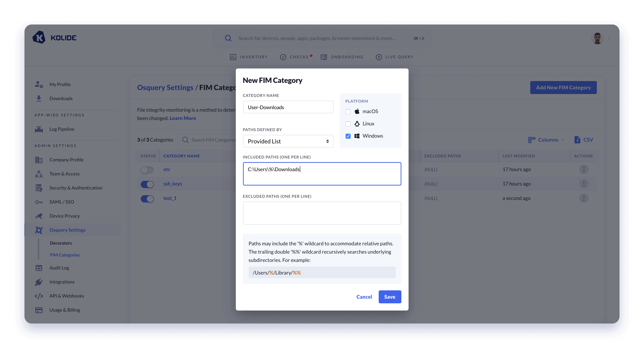The width and height of the screenshot is (644, 348).
Task: Open the Learn More link
Action: (183, 118)
